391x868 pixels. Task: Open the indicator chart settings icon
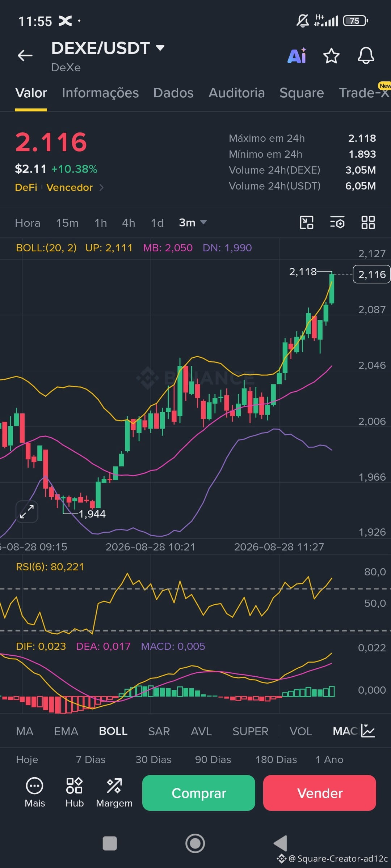[368, 731]
